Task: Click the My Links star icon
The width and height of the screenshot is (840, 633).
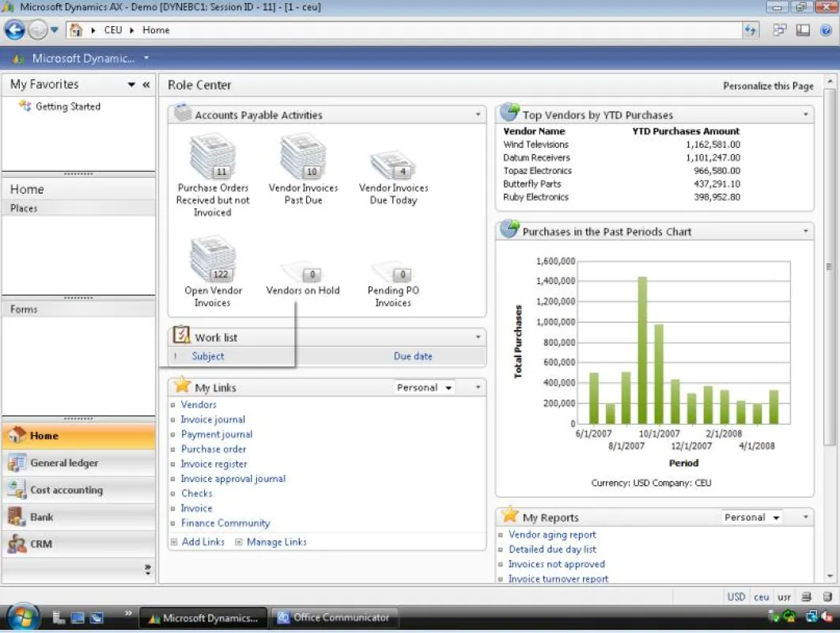Action: point(182,385)
